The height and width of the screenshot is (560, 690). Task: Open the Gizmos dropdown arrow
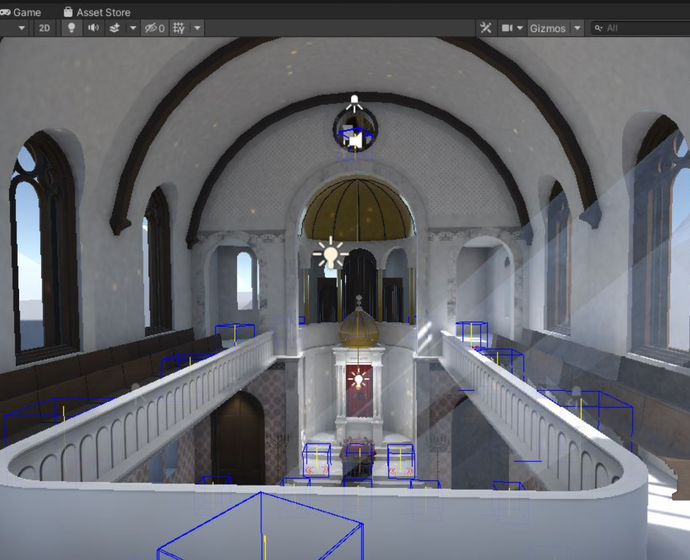[577, 28]
